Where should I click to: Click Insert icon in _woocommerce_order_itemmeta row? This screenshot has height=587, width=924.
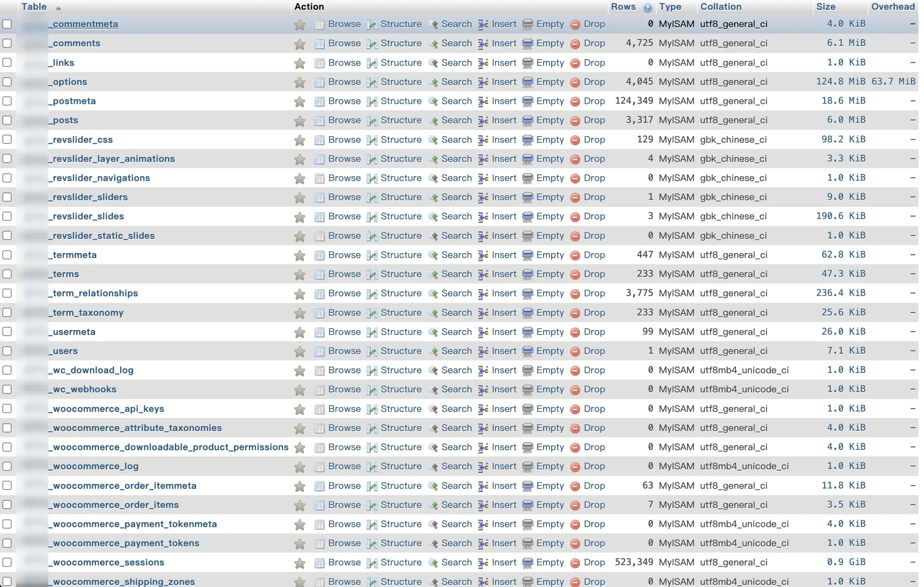(483, 486)
